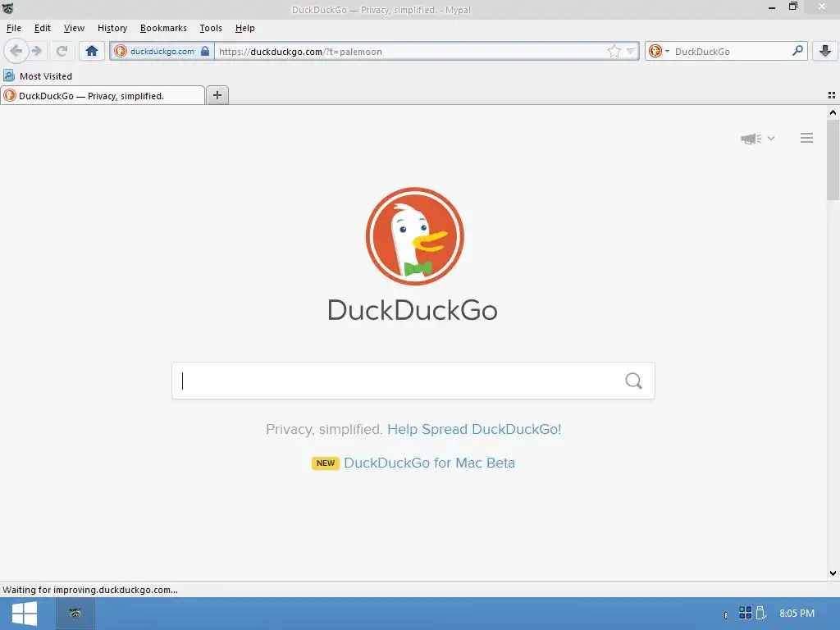Open the Home page button
This screenshot has width=840, height=630.
[92, 51]
